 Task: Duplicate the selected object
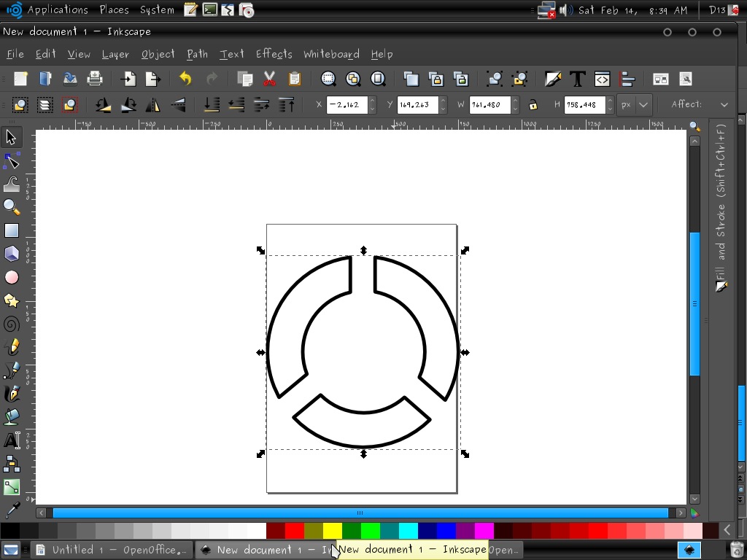click(412, 79)
